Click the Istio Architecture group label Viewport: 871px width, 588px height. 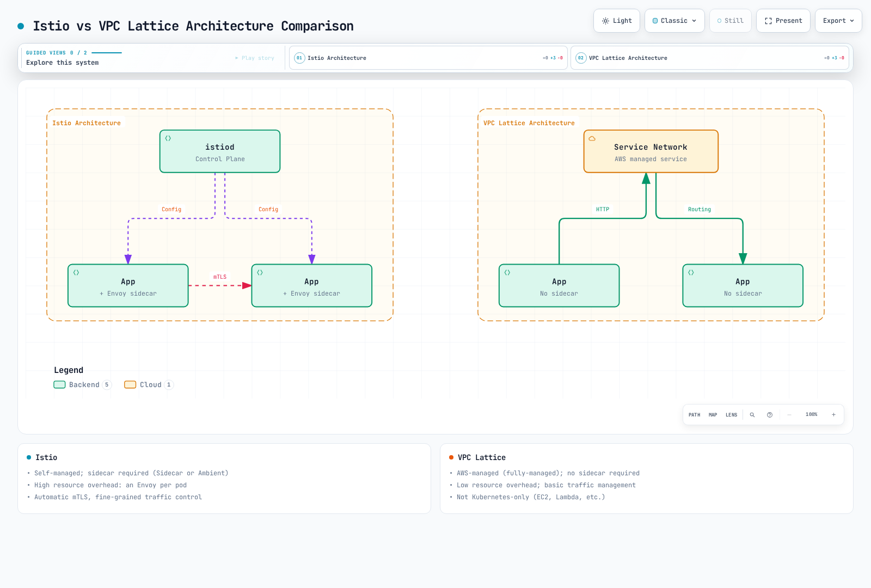(x=87, y=123)
